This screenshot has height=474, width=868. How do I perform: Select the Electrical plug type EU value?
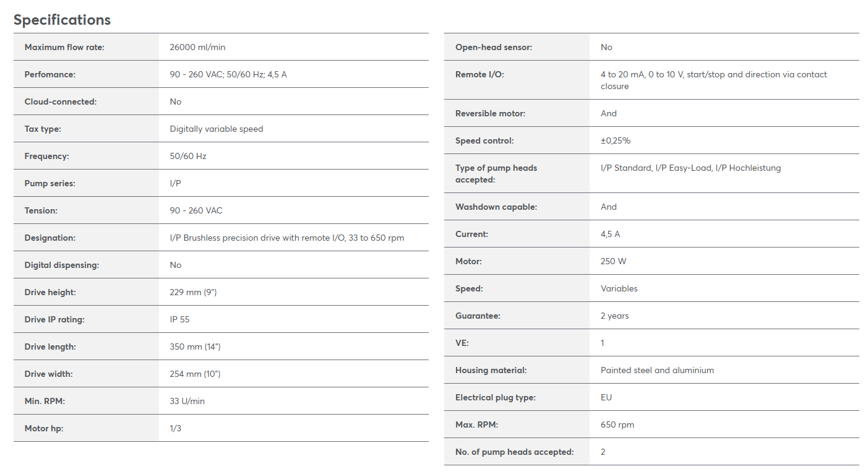coord(606,397)
